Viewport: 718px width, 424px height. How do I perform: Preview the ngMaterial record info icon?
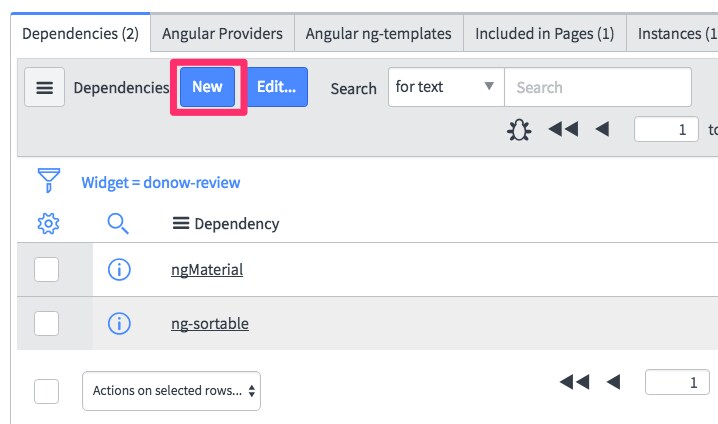point(119,269)
